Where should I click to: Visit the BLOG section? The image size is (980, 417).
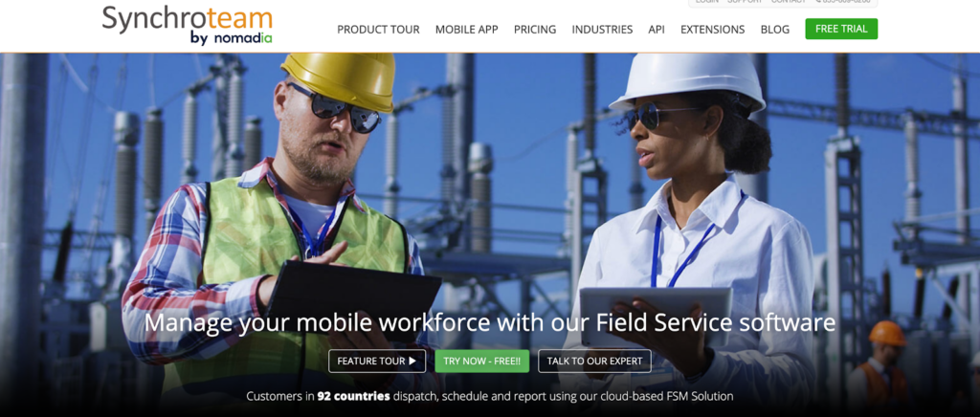coord(775,30)
